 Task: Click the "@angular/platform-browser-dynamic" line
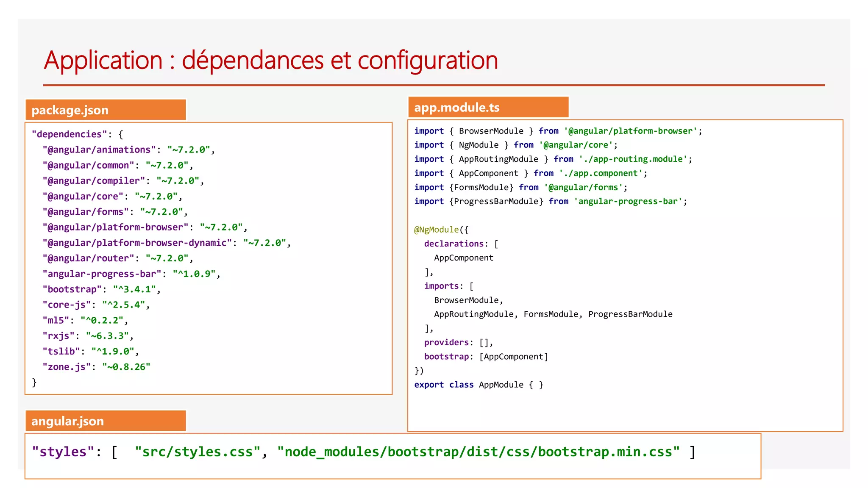tap(167, 243)
